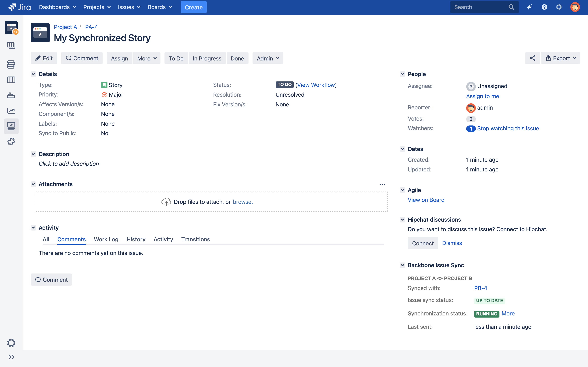Collapse the Backbone Issue Sync panel
The image size is (588, 367).
point(402,265)
